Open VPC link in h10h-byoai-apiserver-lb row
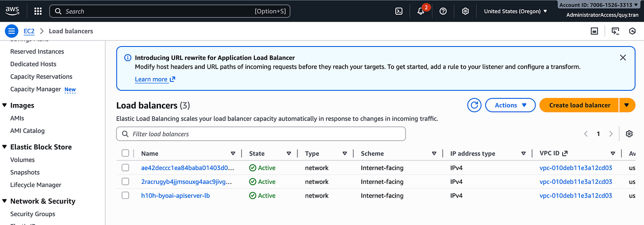 576,195
